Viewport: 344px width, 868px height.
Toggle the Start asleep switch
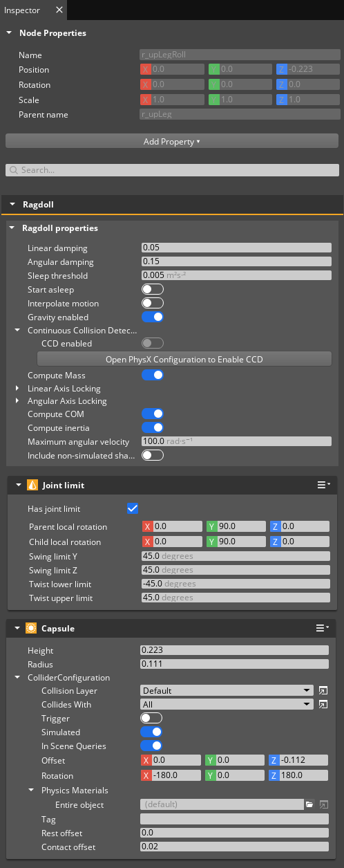(153, 289)
